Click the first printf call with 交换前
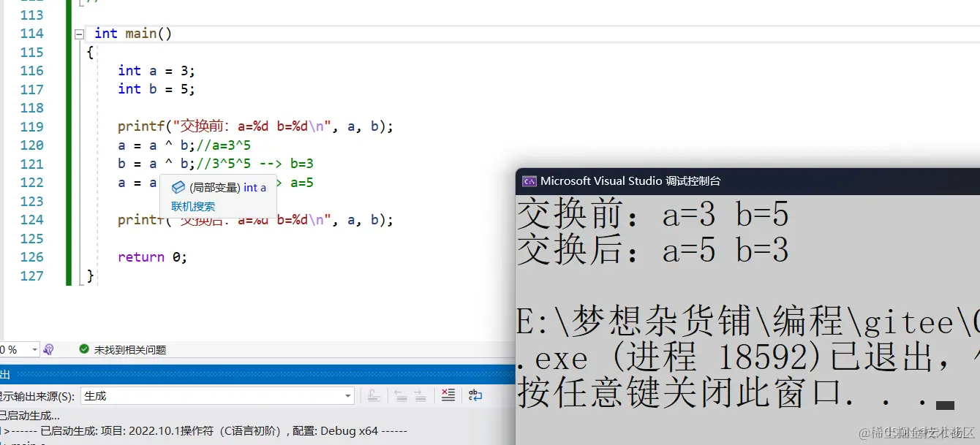Viewport: 980px width, 445px height. [255, 126]
